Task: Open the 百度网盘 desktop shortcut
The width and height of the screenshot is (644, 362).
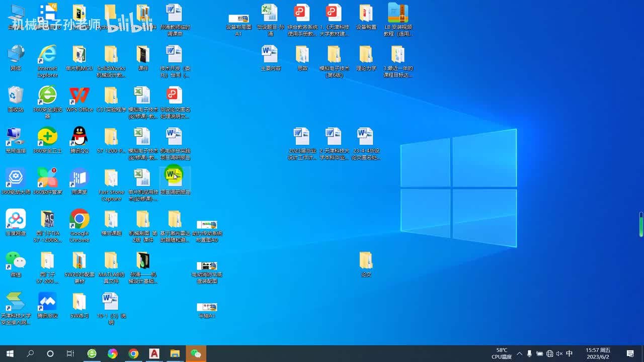Action: pyautogui.click(x=16, y=219)
